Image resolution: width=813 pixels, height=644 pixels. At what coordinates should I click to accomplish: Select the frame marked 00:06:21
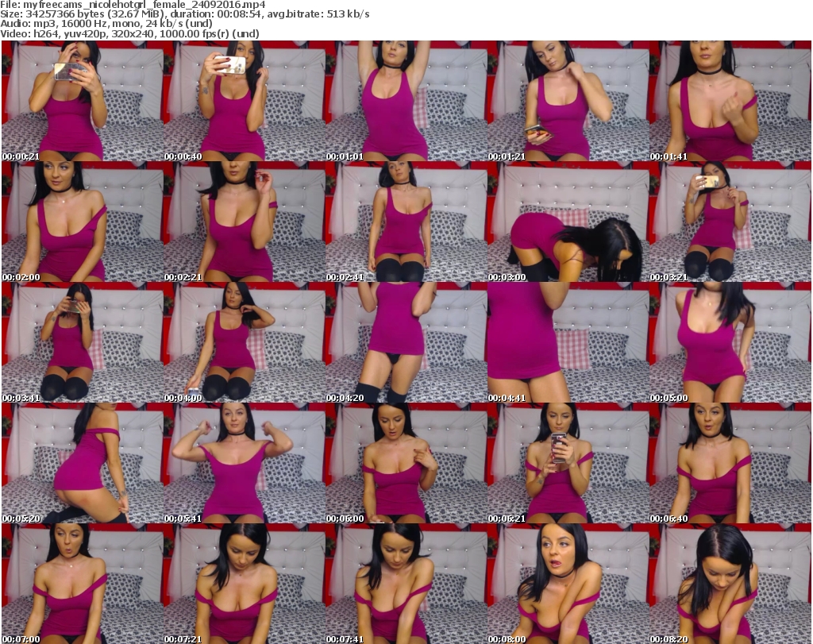click(x=568, y=463)
